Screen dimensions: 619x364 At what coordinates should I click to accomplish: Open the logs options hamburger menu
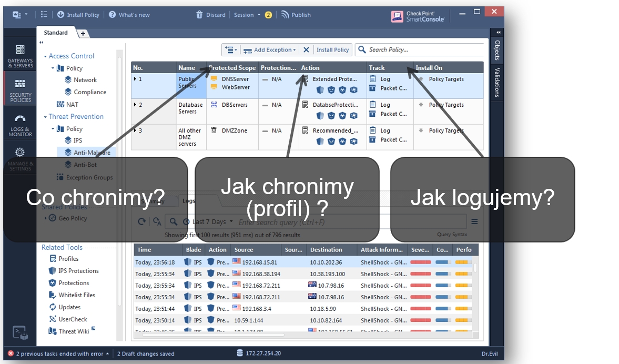click(474, 221)
